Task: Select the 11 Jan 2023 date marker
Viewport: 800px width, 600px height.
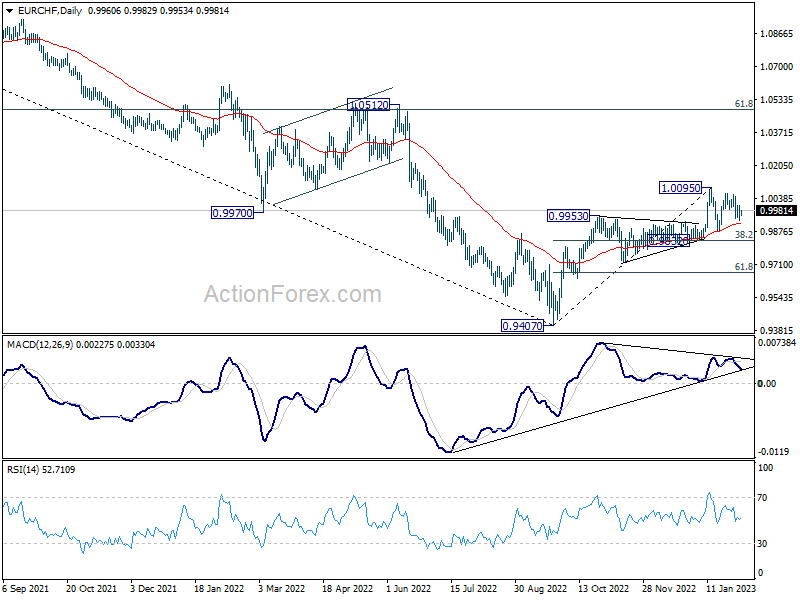Action: 731,588
